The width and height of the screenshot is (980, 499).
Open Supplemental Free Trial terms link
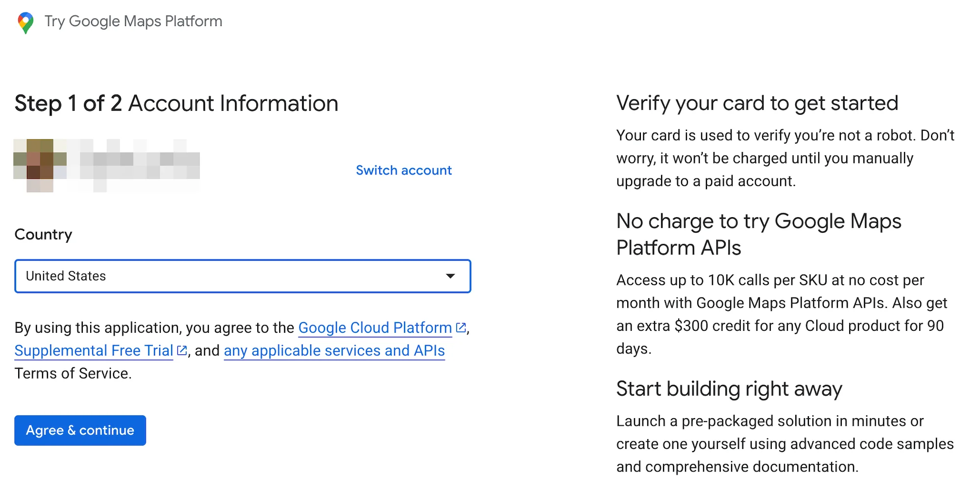94,350
